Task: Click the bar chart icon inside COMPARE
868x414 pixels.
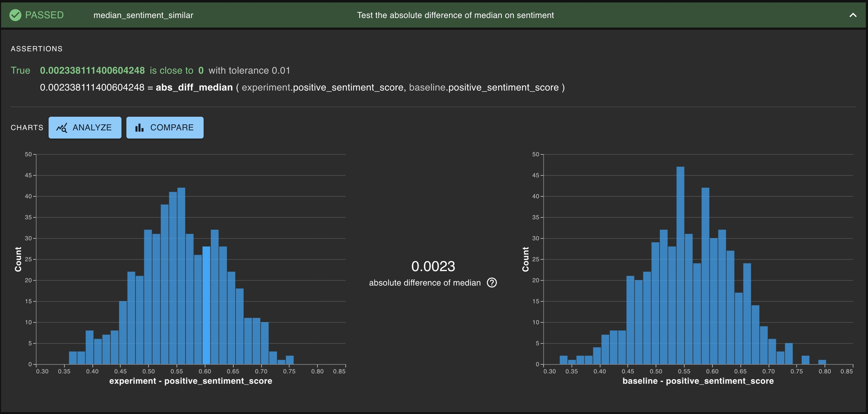Action: (x=139, y=128)
